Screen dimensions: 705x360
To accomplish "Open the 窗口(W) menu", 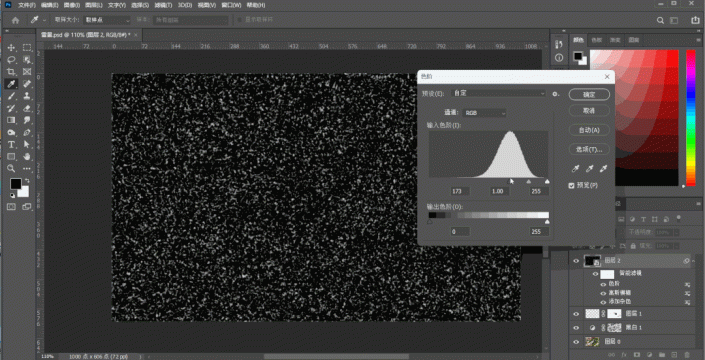I will [231, 5].
